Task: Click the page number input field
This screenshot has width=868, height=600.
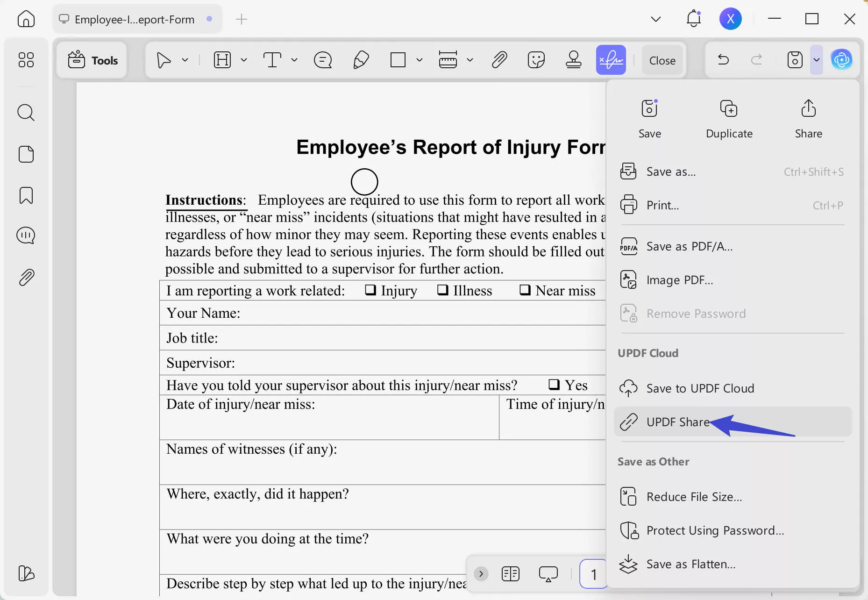Action: 592,574
